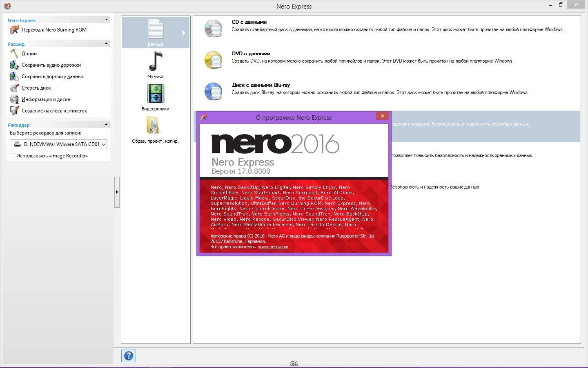Click the nero 2016 logo in About dialog

pos(275,143)
